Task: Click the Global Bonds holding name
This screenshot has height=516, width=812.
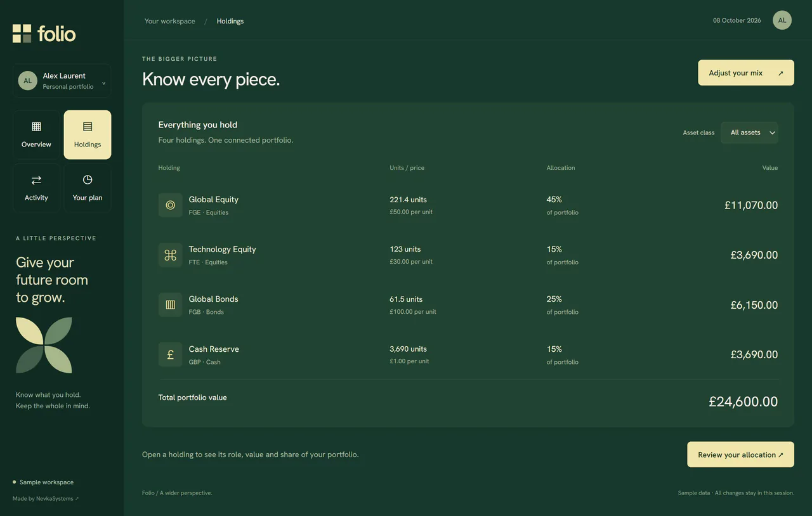Action: pyautogui.click(x=214, y=299)
